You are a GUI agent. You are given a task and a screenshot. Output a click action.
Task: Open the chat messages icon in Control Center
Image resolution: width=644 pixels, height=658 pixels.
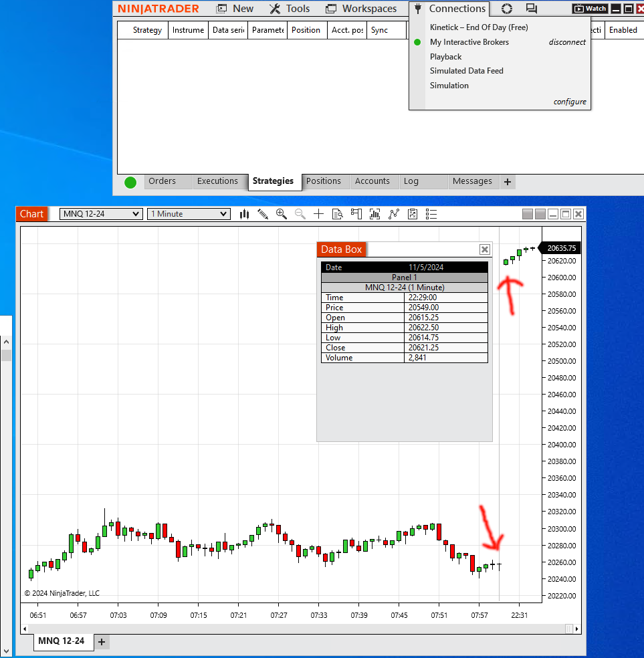click(x=532, y=9)
